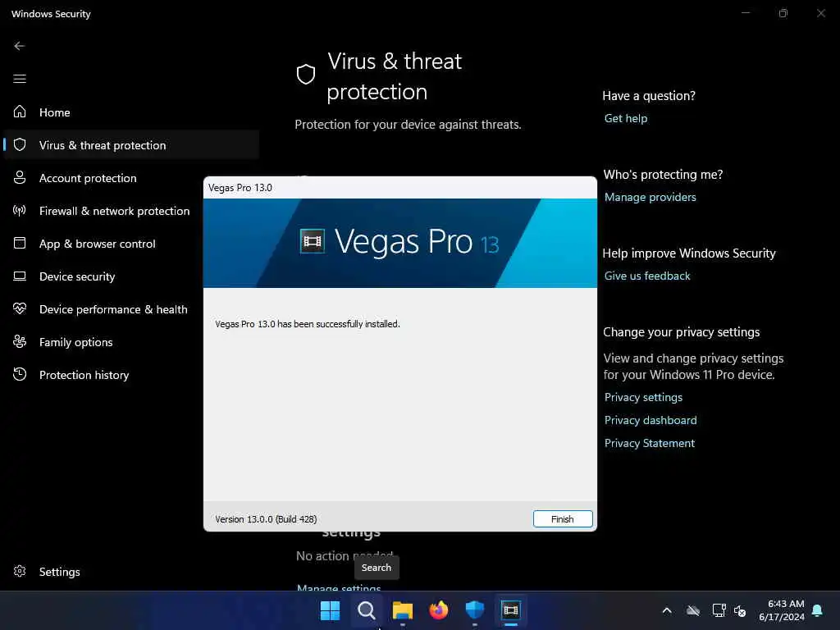Open the Windows Start menu

(x=330, y=610)
